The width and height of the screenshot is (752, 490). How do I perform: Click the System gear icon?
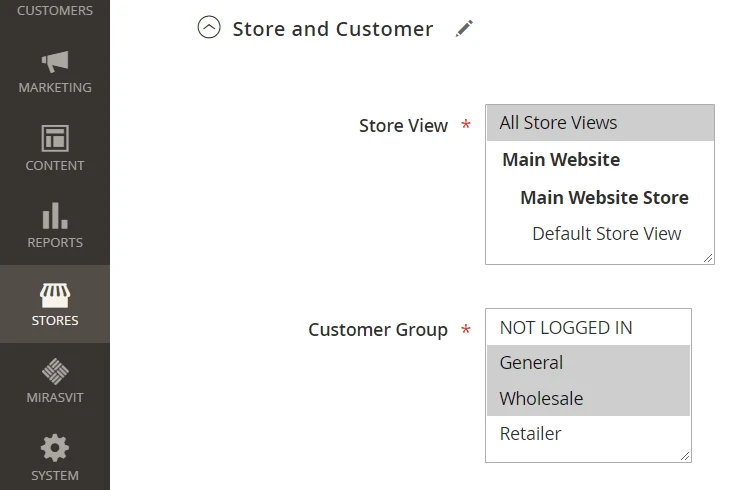point(55,447)
